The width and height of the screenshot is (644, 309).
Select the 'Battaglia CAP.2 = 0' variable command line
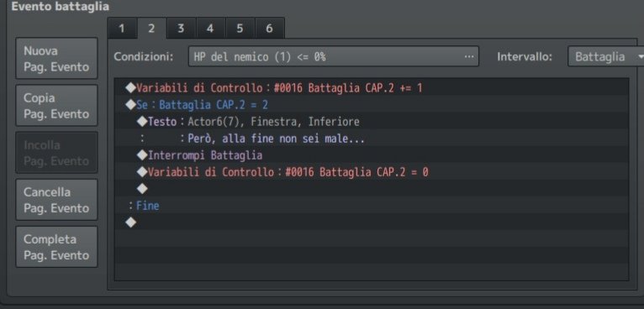372,172
